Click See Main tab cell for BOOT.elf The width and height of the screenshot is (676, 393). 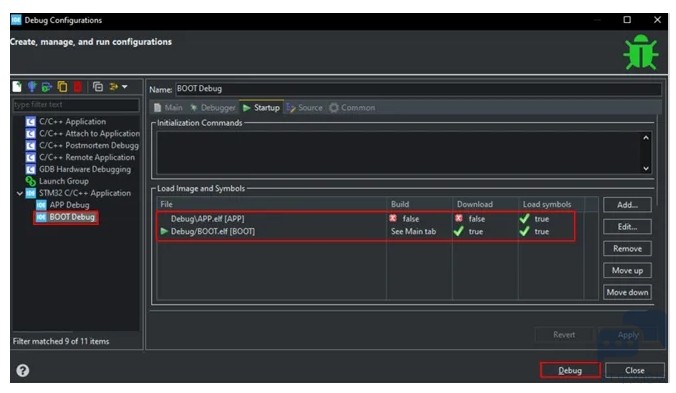413,231
